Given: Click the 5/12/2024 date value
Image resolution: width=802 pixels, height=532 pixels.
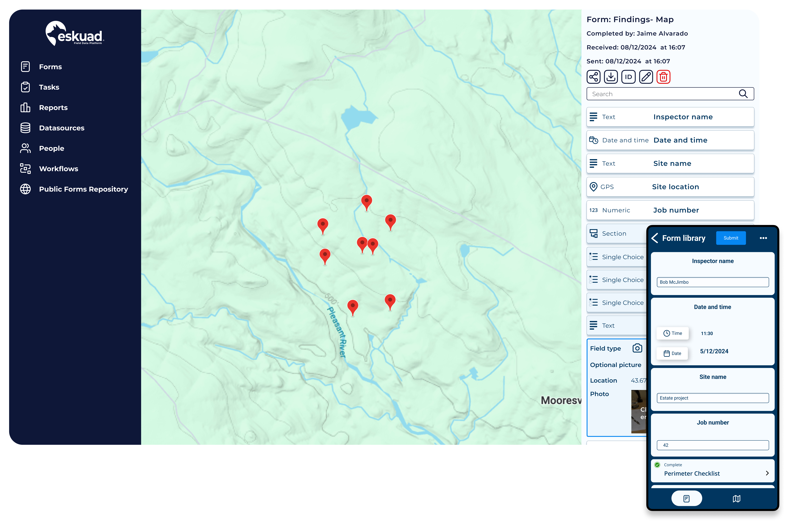Looking at the screenshot, I should 714,351.
